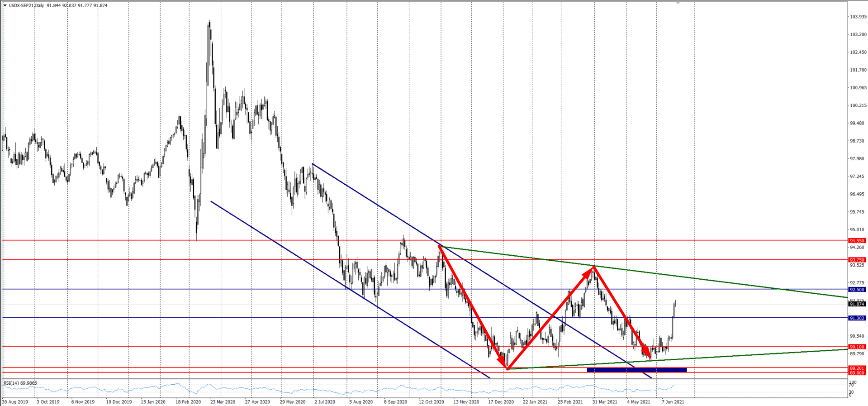
Task: Select the 93.750 red price label
Action: (x=857, y=260)
